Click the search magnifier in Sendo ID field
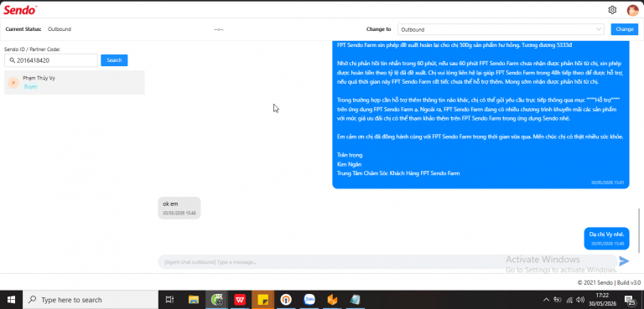Image resolution: width=644 pixels, height=309 pixels. [x=12, y=60]
